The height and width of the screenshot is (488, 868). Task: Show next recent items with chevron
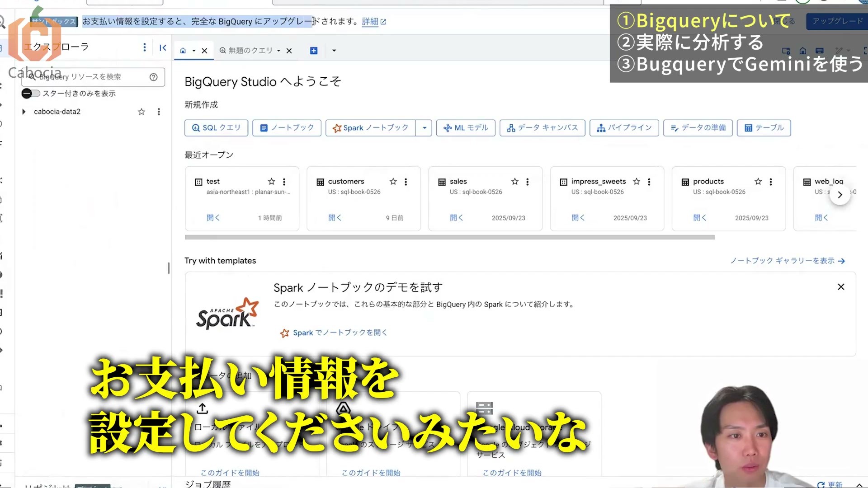click(x=840, y=195)
